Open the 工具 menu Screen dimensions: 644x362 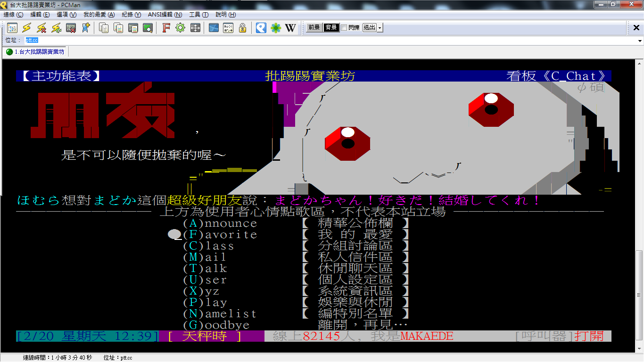(199, 15)
